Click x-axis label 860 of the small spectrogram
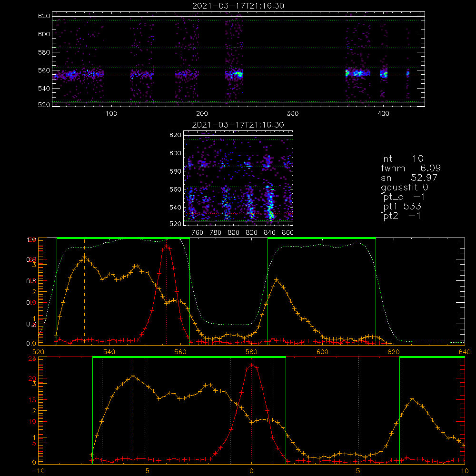Image resolution: width=476 pixels, height=476 pixels. click(288, 233)
